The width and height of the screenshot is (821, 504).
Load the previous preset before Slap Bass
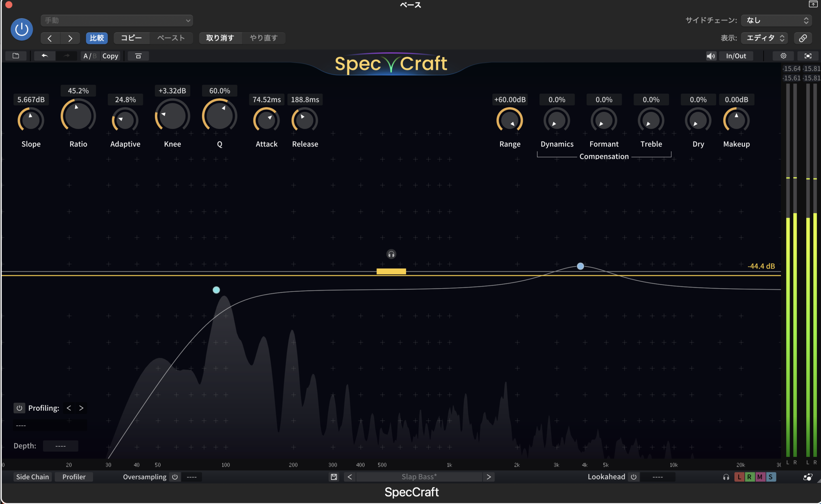click(350, 477)
